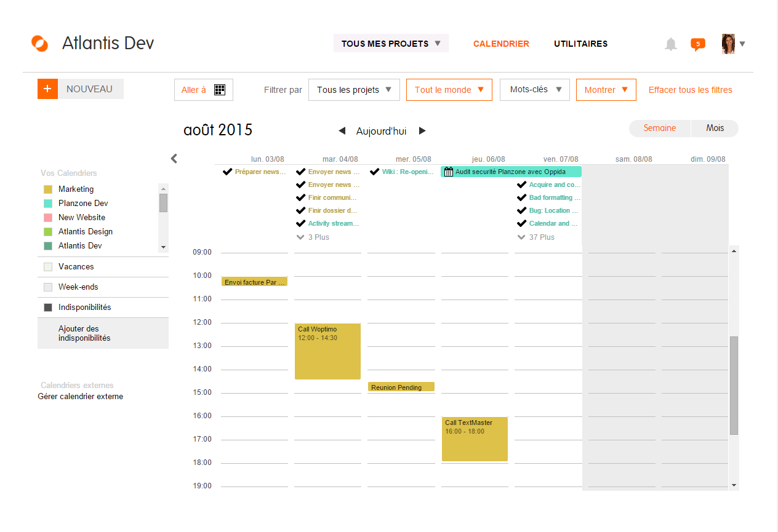Open the Utilitaires menu
This screenshot has width=778, height=532.
pos(580,44)
